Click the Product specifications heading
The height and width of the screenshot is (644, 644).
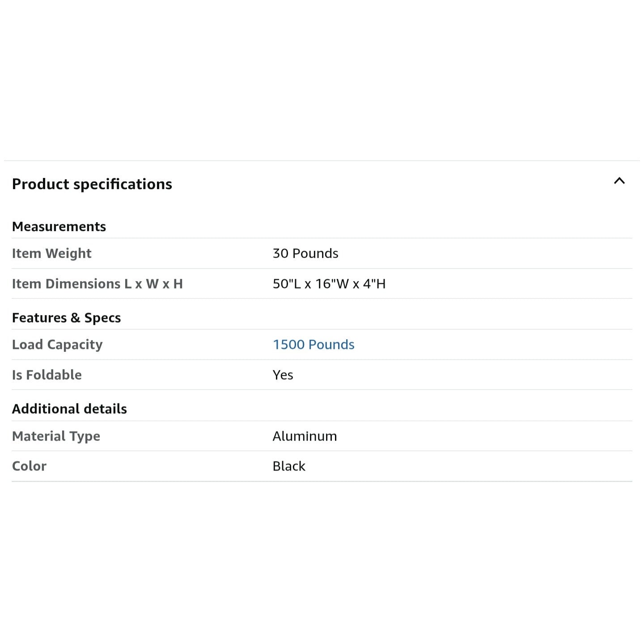pyautogui.click(x=92, y=184)
